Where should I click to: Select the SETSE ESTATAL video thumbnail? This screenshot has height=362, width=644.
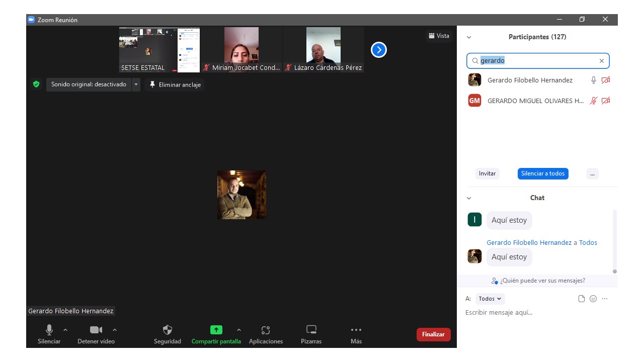[159, 50]
